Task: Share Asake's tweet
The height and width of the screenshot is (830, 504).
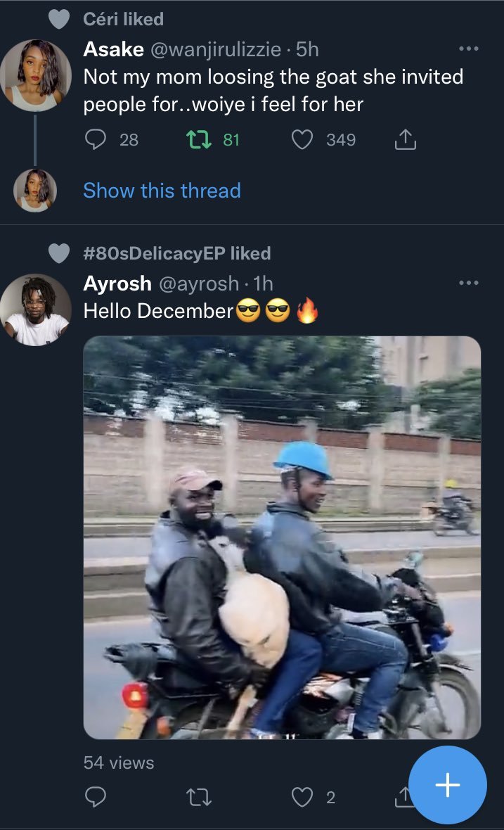Action: click(405, 141)
